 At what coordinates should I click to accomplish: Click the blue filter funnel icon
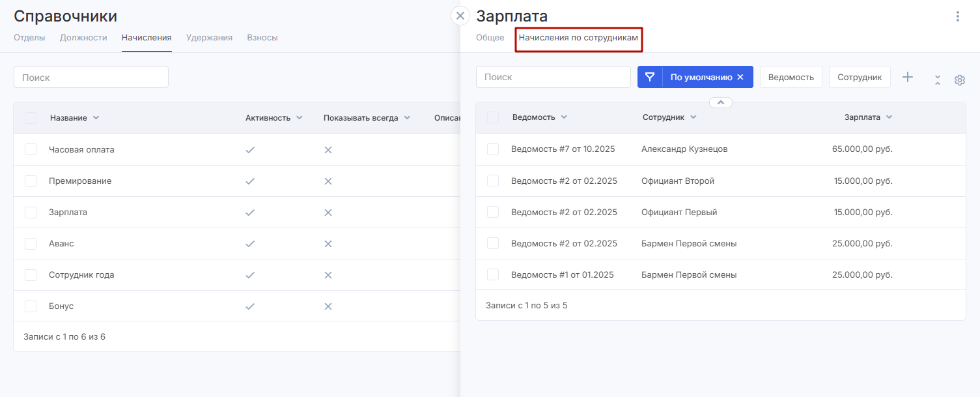[649, 77]
